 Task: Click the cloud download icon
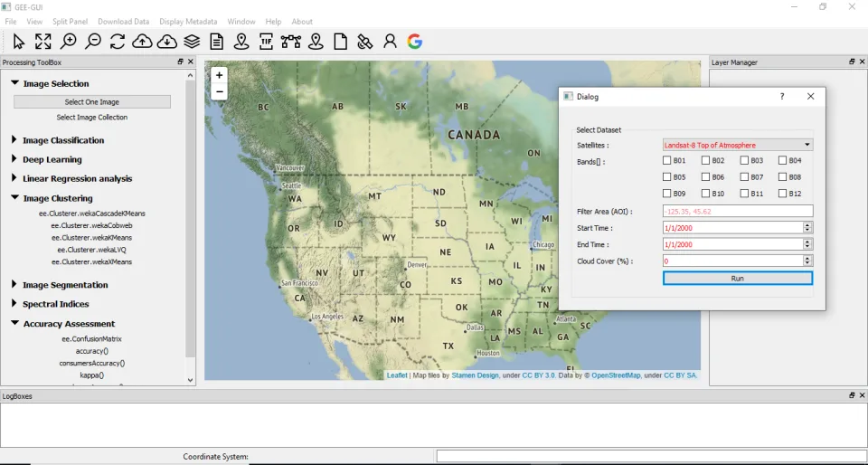point(166,42)
